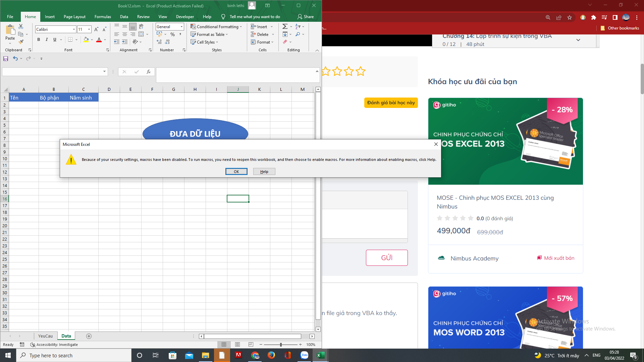Click Firefox icon in the taskbar
644x362 pixels.
click(x=271, y=355)
